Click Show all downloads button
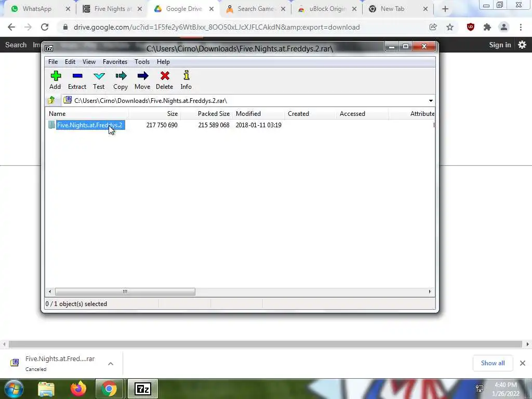Screen dimensions: 532x399 point(493,363)
